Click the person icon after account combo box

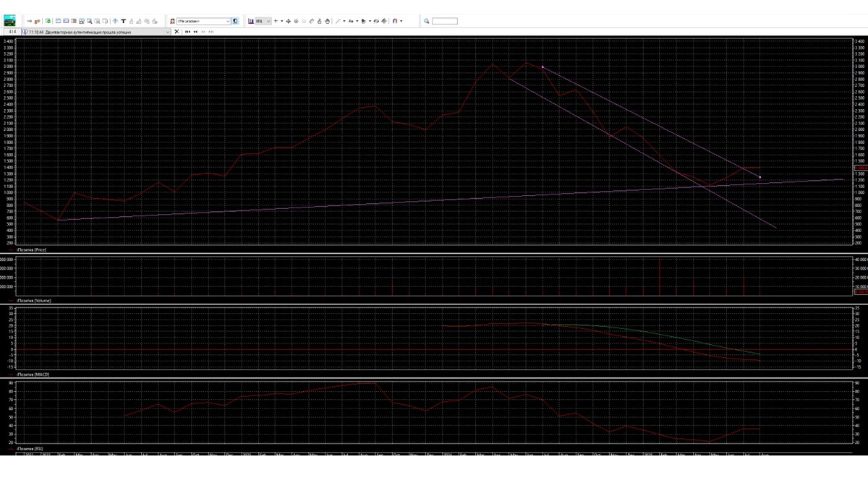click(236, 21)
